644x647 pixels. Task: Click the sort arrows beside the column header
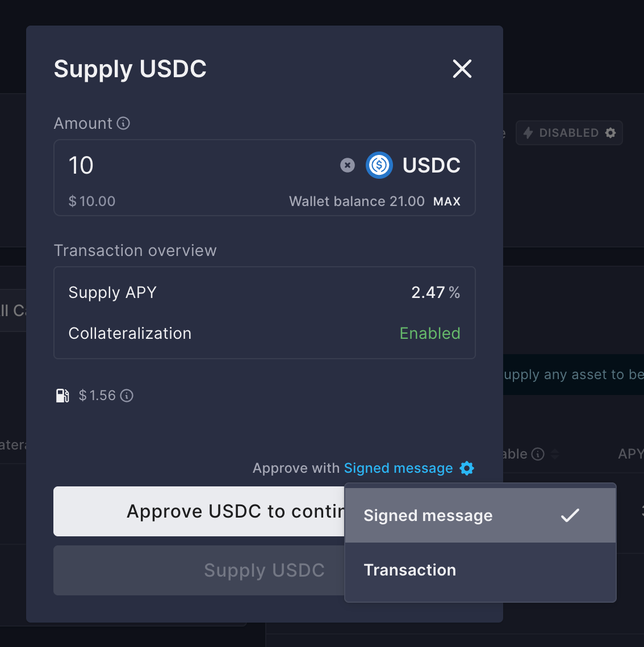(555, 454)
